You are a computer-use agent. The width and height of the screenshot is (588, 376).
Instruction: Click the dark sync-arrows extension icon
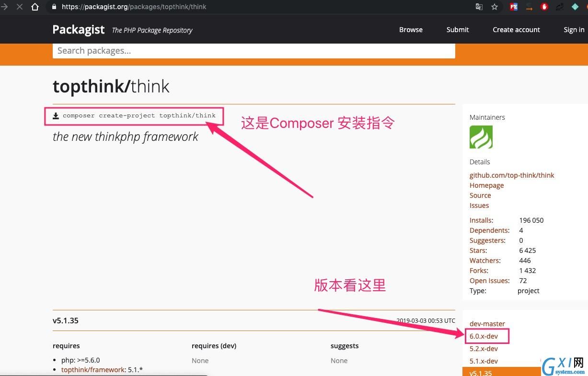click(x=559, y=7)
